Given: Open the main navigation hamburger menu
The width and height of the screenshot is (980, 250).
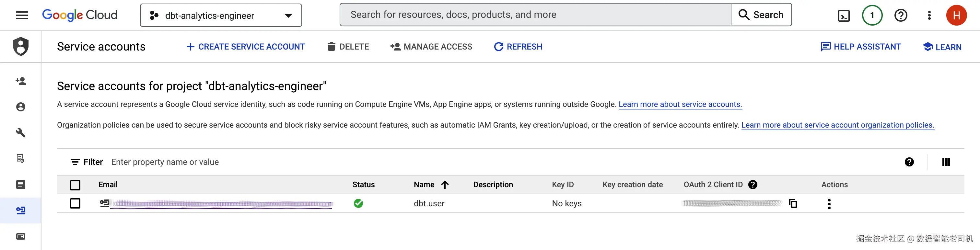Looking at the screenshot, I should 22,15.
